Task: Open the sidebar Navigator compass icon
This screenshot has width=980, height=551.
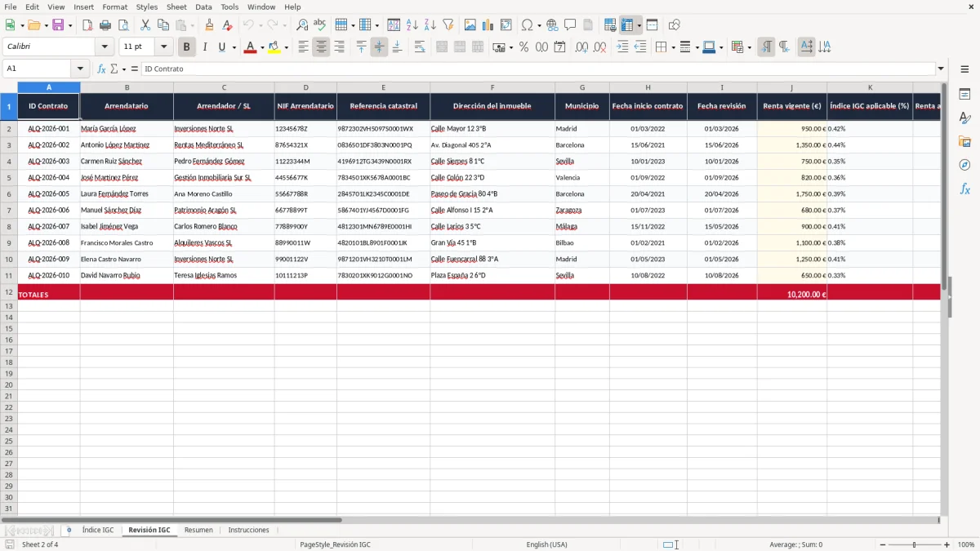Action: click(964, 165)
